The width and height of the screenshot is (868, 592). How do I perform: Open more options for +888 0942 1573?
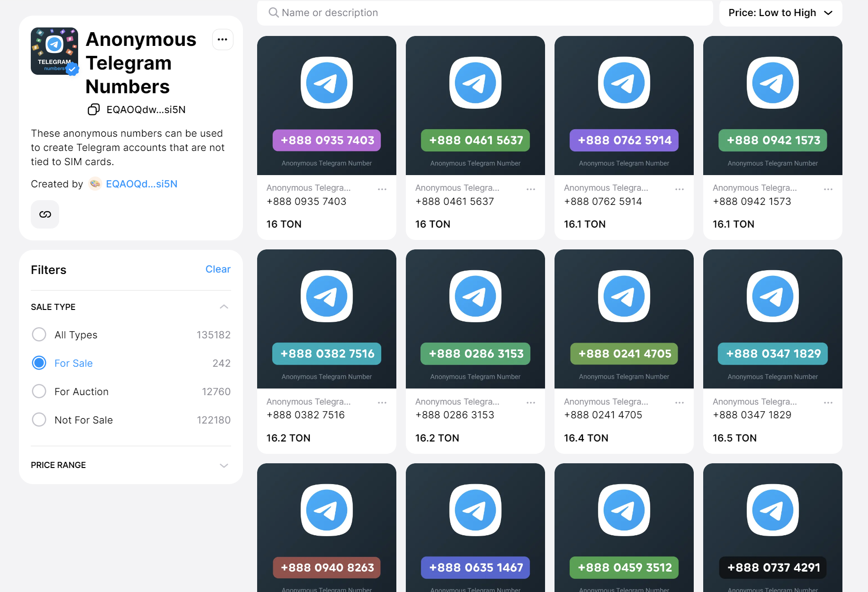pyautogui.click(x=828, y=189)
